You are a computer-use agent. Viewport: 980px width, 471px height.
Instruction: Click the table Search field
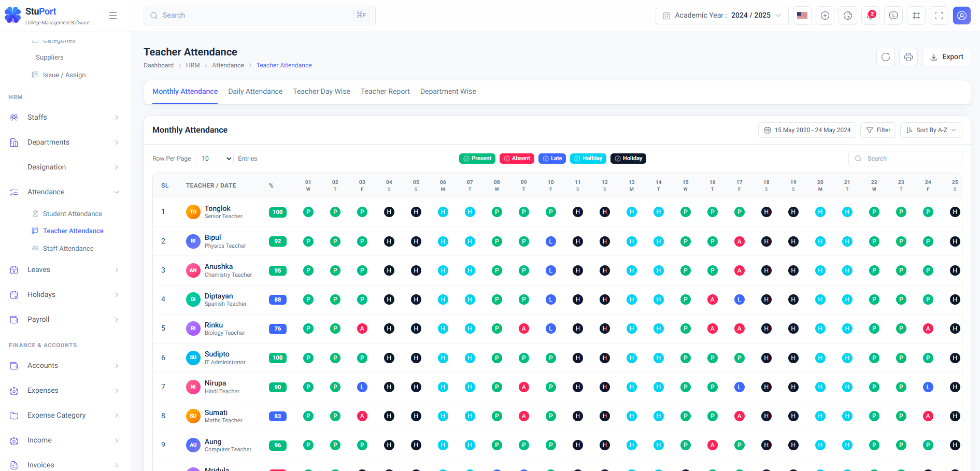pyautogui.click(x=905, y=159)
